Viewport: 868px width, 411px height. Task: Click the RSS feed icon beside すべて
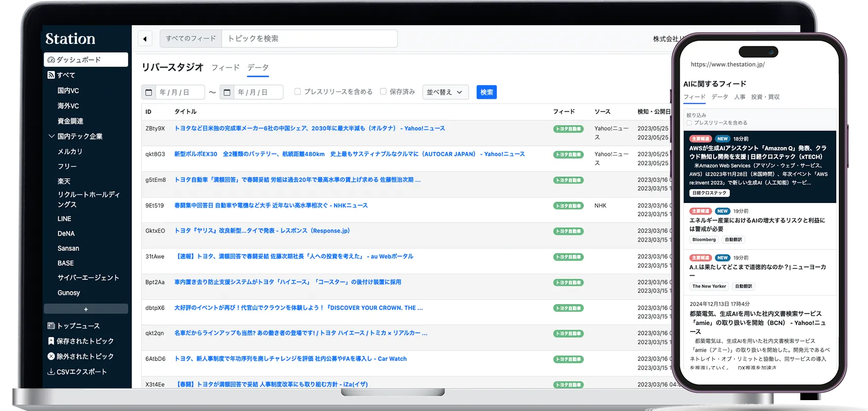pyautogui.click(x=51, y=75)
